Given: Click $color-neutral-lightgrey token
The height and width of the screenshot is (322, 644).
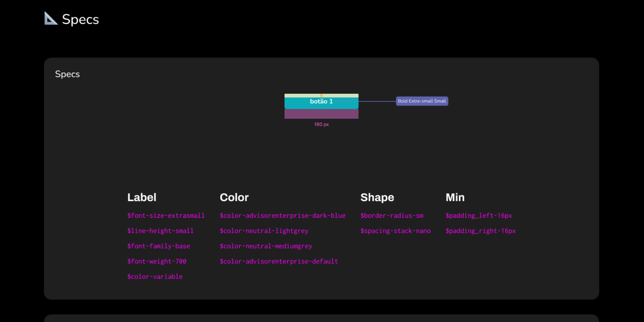Looking at the screenshot, I should pos(264,231).
